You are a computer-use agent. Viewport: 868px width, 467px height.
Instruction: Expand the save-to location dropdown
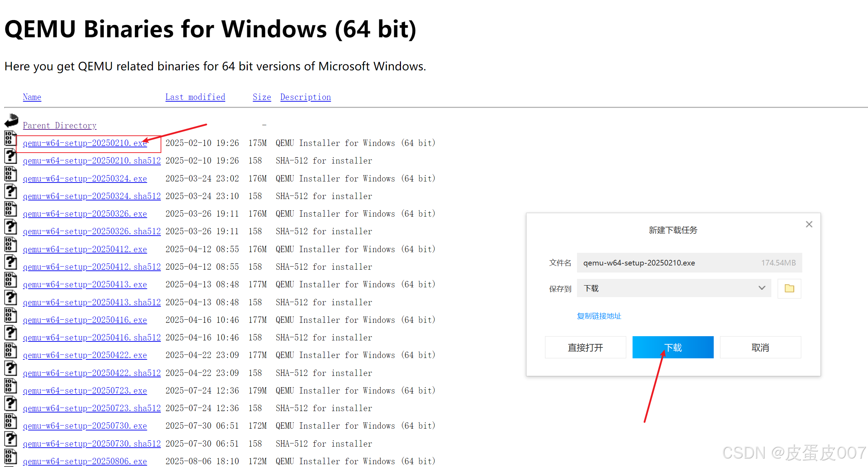(761, 288)
